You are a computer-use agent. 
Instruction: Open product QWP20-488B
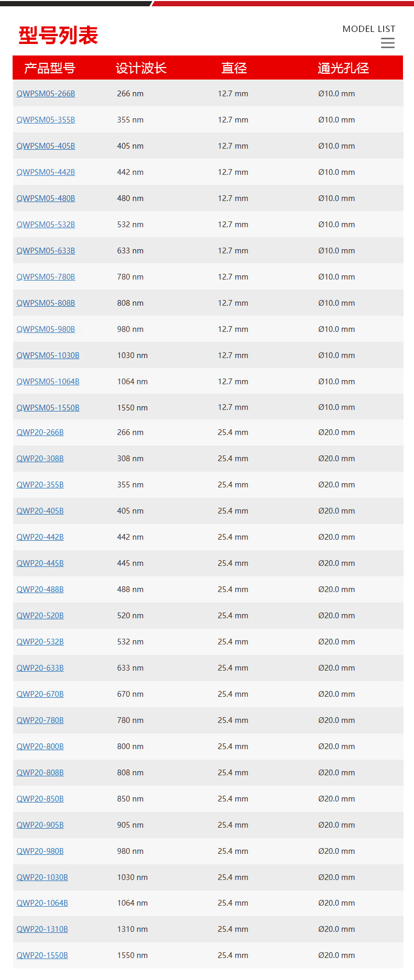click(x=40, y=589)
